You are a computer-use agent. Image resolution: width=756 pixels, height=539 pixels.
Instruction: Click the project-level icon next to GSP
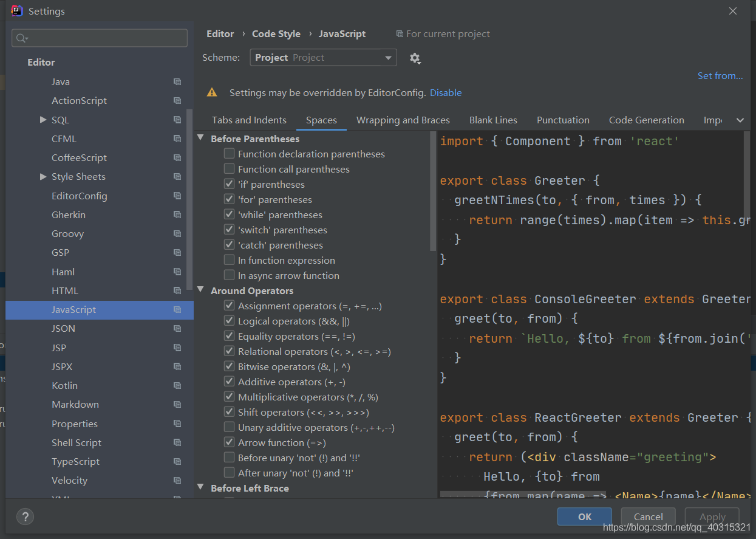[x=177, y=253]
